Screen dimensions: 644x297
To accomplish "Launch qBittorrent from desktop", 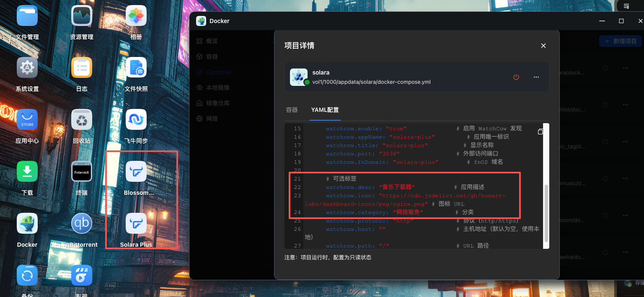I will click(x=82, y=224).
